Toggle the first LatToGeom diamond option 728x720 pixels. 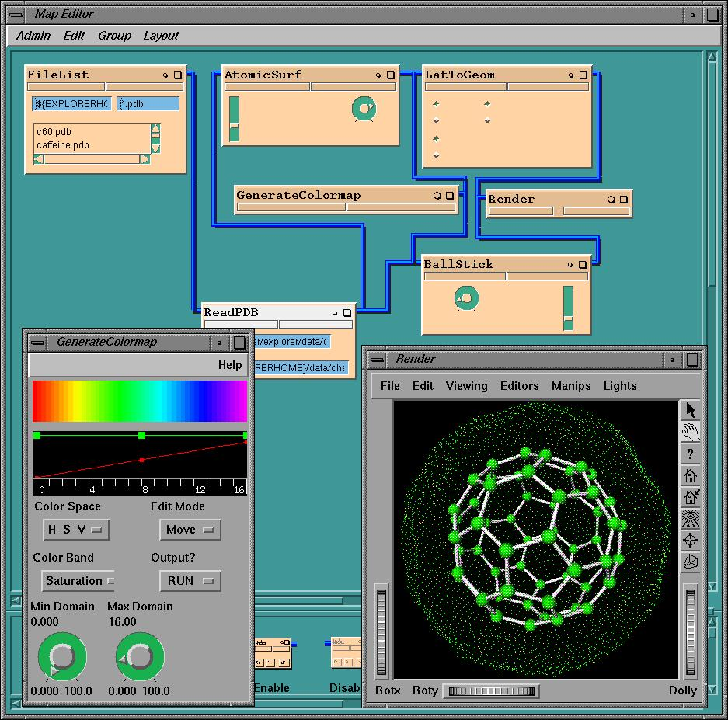pos(436,103)
